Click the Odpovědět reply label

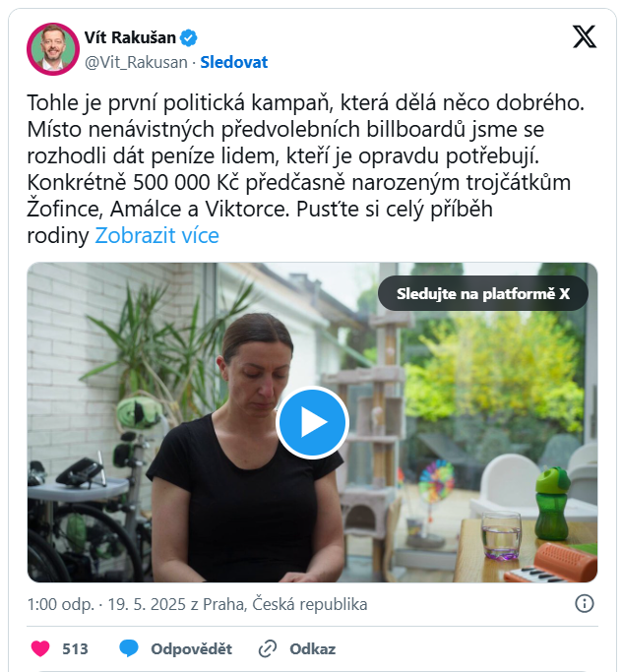click(191, 648)
